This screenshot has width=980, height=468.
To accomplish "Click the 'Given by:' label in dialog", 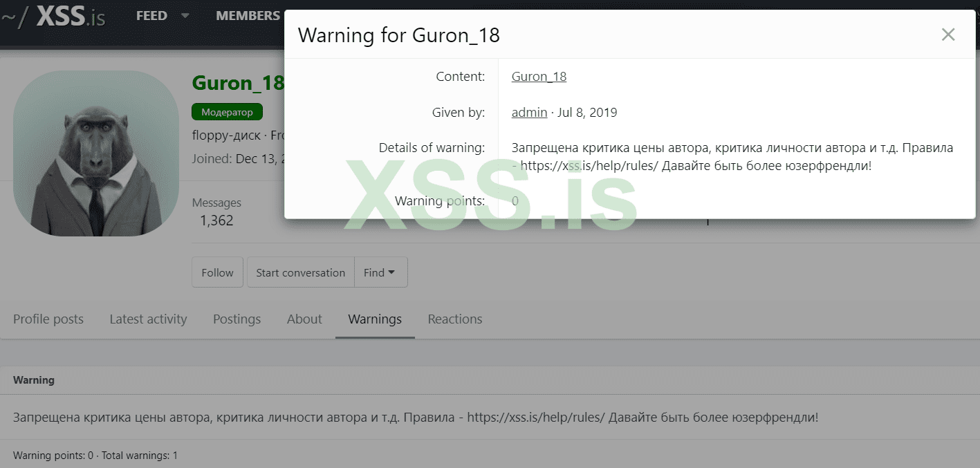I will coord(459,112).
